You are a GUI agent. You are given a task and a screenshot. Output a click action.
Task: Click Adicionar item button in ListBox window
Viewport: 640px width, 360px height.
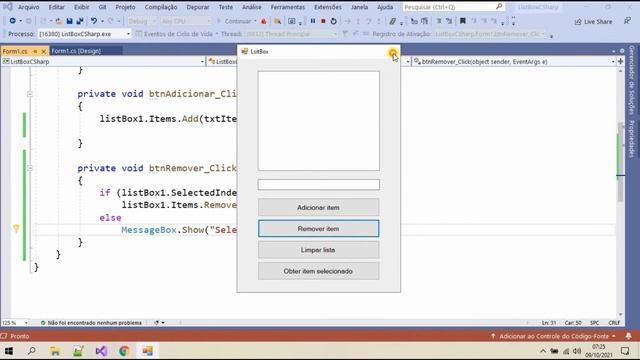(318, 207)
